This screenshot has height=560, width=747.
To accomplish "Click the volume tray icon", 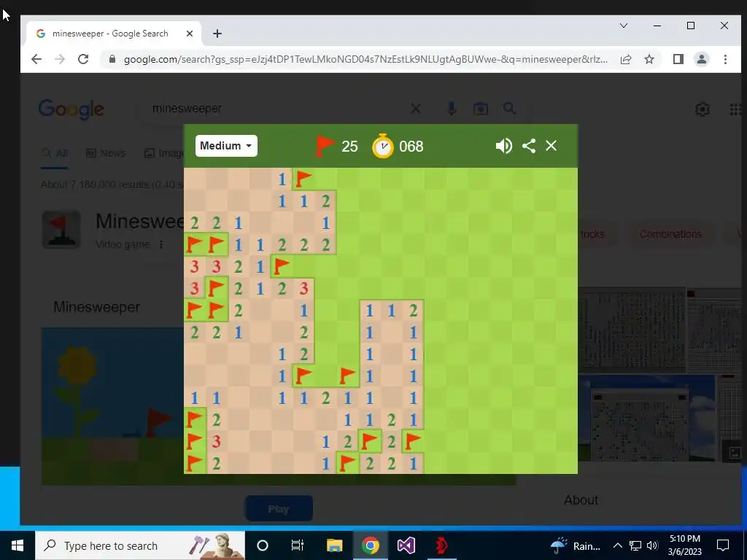I will (x=653, y=545).
